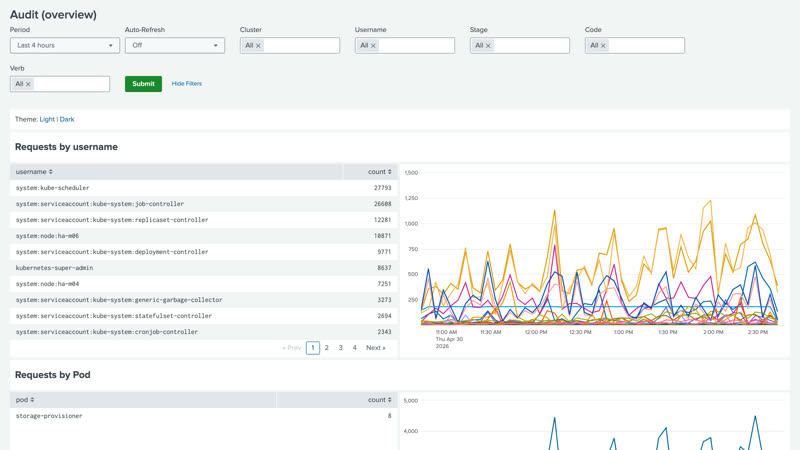Go to page 2 of username table
Screen dimensions: 800x450
coord(327,348)
